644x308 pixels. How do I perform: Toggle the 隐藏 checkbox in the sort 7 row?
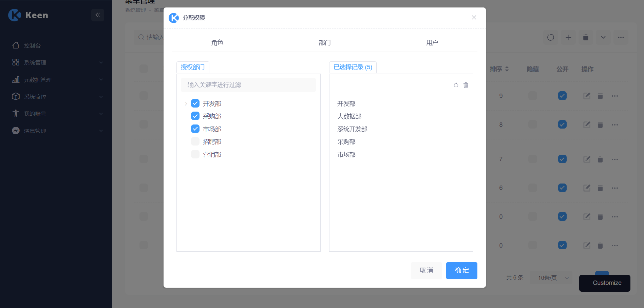[x=533, y=159]
